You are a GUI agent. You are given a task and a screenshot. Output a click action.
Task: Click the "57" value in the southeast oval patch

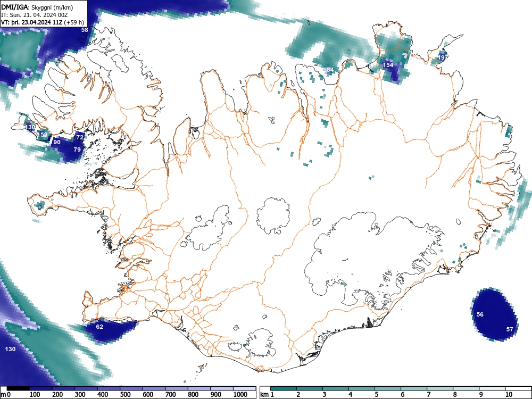coord(510,329)
